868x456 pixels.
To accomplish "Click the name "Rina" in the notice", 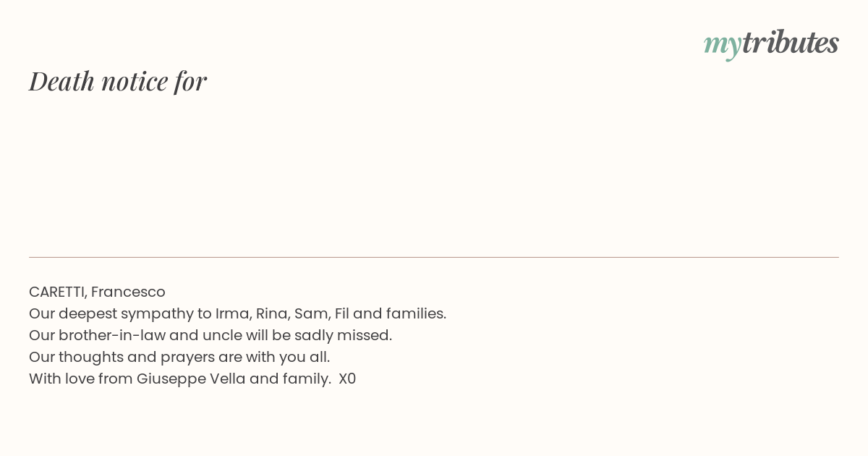I will pyautogui.click(x=271, y=313).
